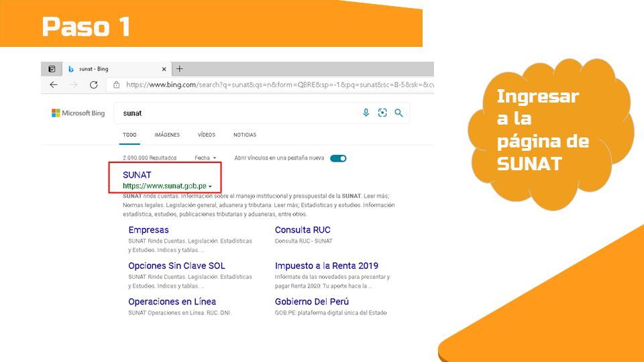Click the Microsoft Bing logo
Viewport: 644px width, 362px height.
(x=78, y=113)
